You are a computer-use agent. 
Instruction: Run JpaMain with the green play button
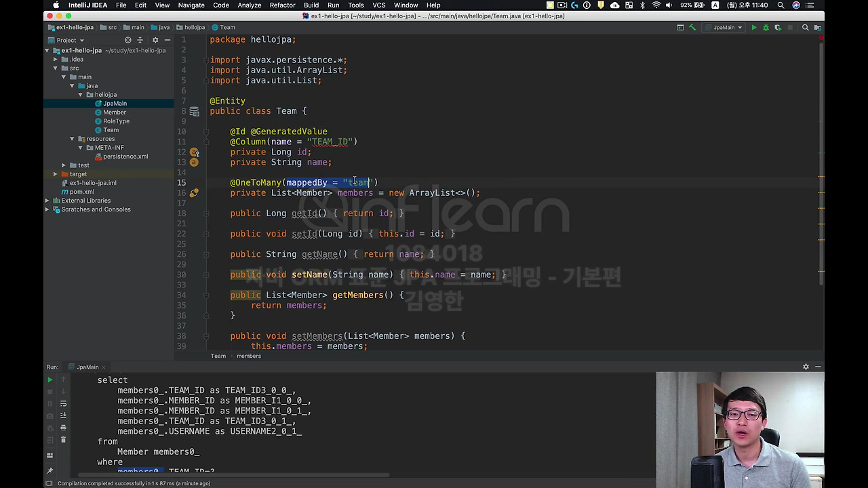[753, 28]
